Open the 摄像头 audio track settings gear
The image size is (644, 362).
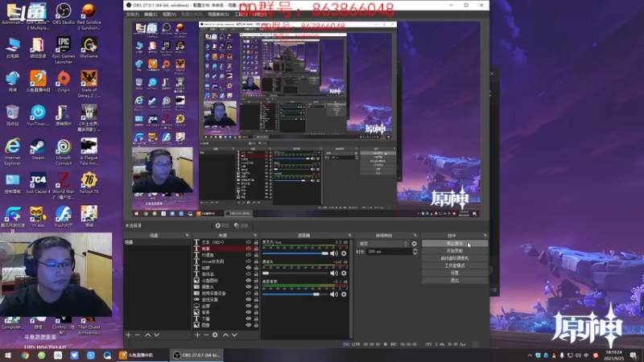[344, 273]
